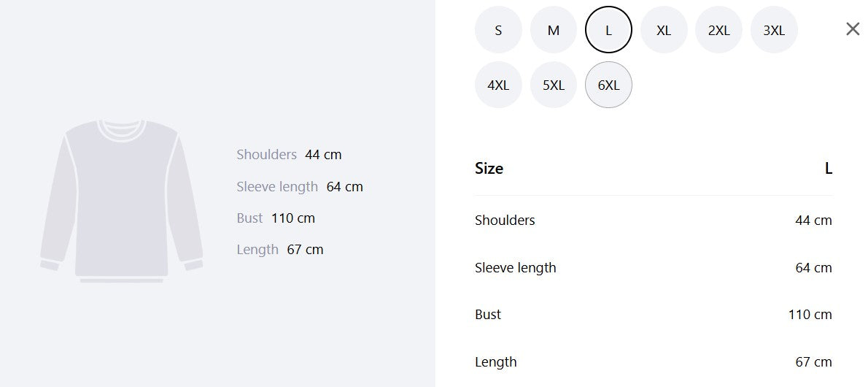The height and width of the screenshot is (387, 868).
Task: Click the Length 67 cm text beside diagram
Action: point(279,250)
